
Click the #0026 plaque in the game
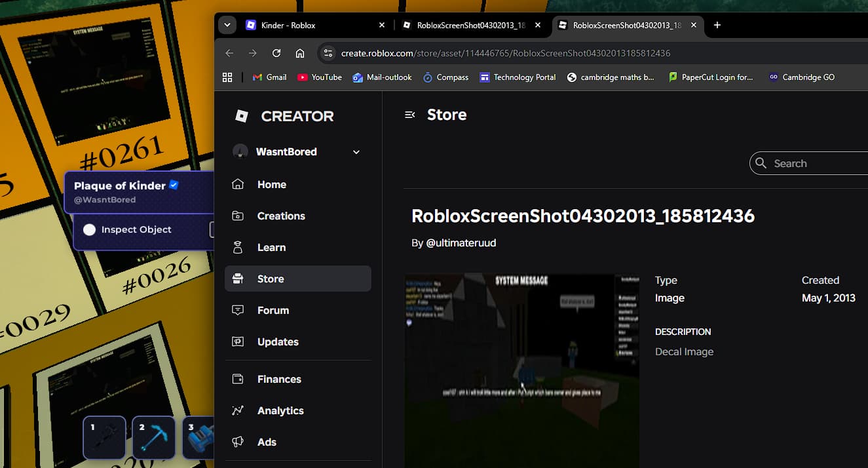pyautogui.click(x=157, y=275)
